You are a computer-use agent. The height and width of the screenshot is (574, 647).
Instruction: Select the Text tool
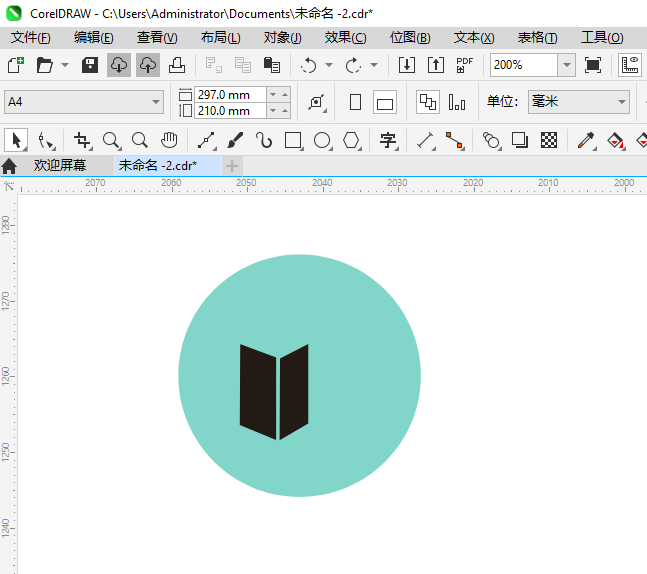tap(387, 140)
